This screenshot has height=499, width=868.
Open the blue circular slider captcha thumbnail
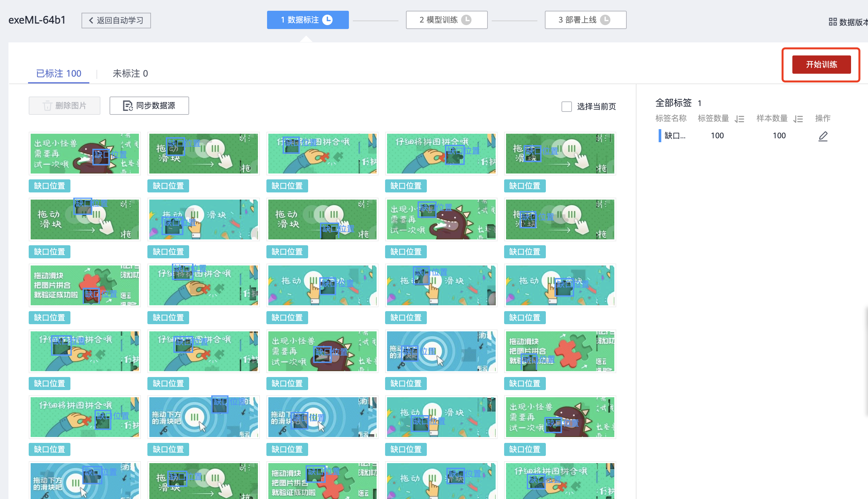[441, 351]
